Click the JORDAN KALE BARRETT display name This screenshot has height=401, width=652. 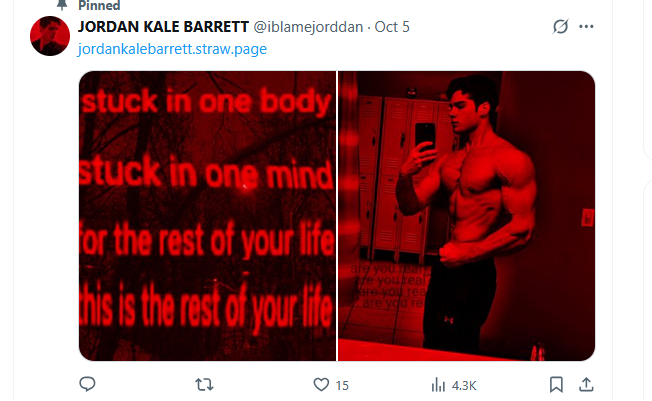click(163, 27)
